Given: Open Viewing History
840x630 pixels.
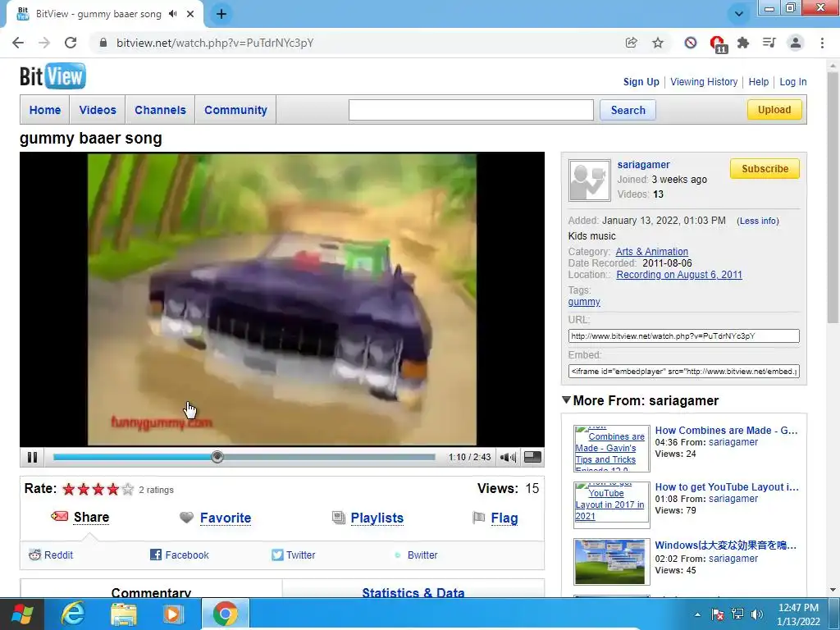Looking at the screenshot, I should (x=704, y=82).
